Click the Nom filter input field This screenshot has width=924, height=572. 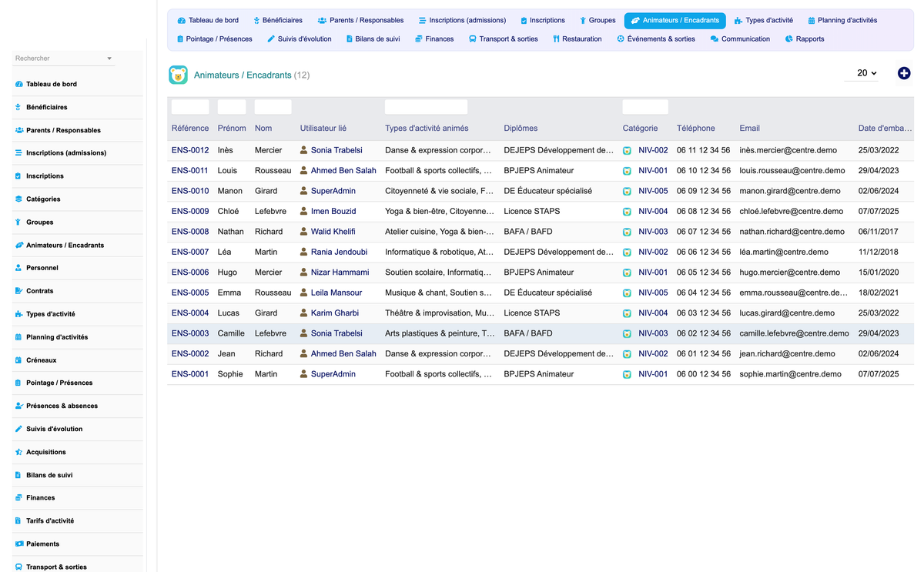coord(273,107)
